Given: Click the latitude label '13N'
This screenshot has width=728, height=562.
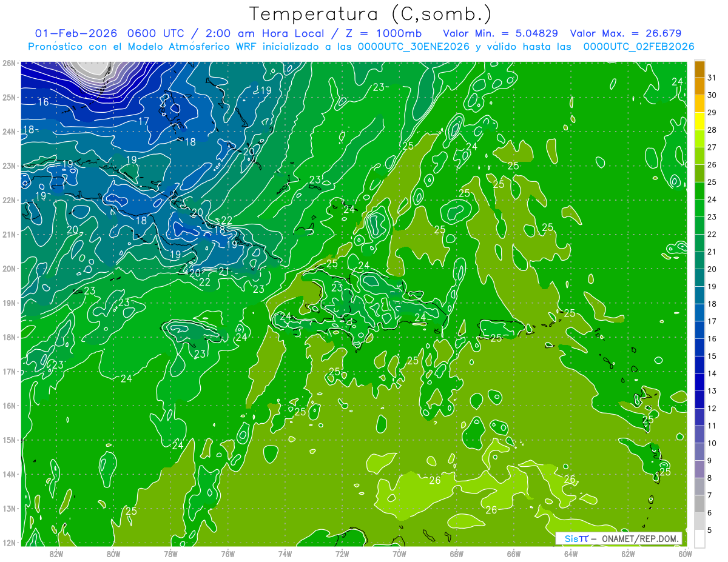Looking at the screenshot, I should (8, 509).
